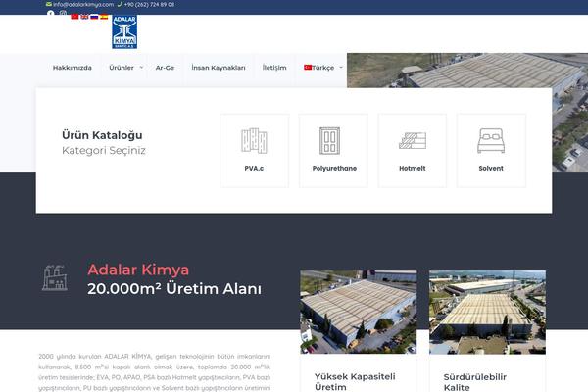The image size is (588, 392).
Task: Select the Polyurethane category label
Action: click(334, 168)
